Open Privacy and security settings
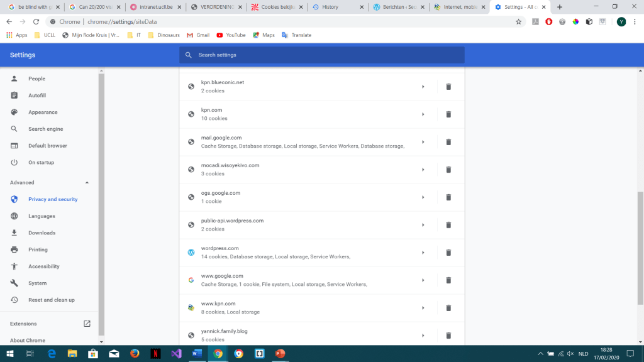 click(53, 199)
